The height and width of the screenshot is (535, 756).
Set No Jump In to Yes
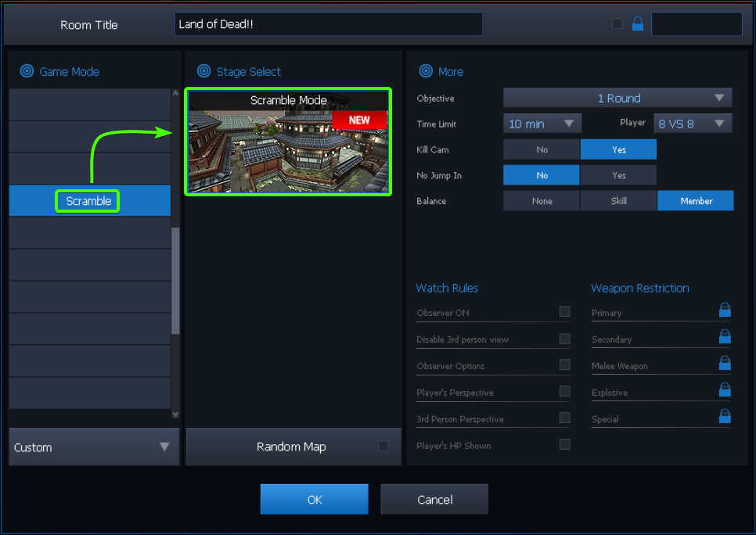pyautogui.click(x=618, y=175)
